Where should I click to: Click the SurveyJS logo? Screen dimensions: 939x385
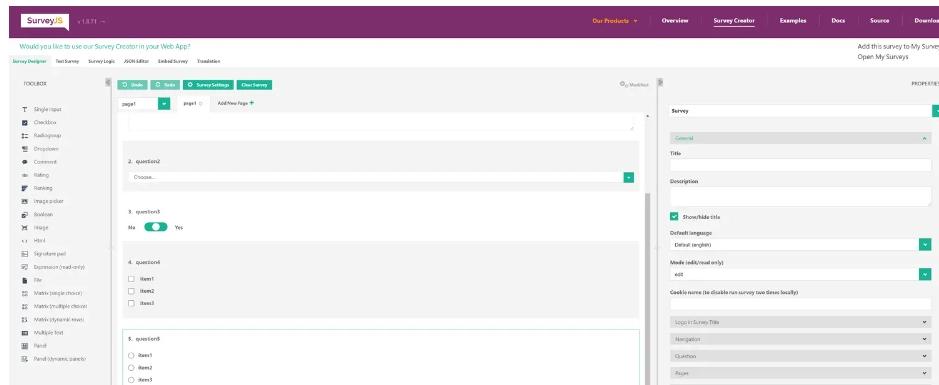point(45,22)
